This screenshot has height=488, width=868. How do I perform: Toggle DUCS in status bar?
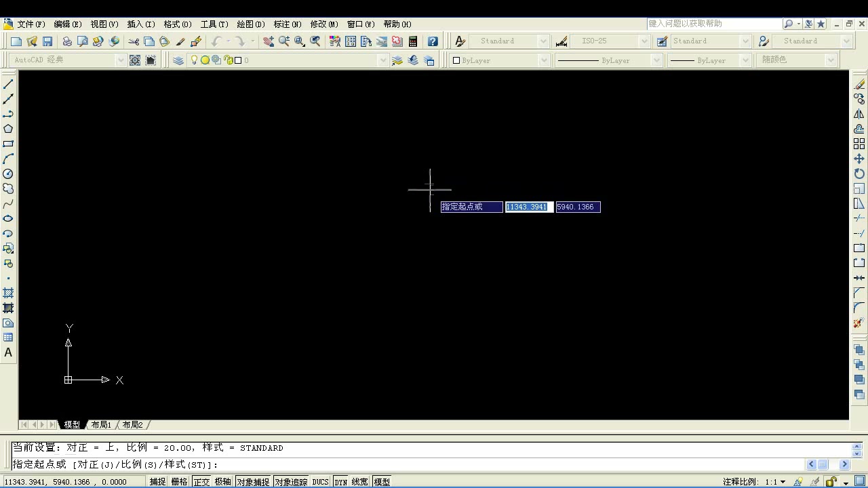(320, 482)
